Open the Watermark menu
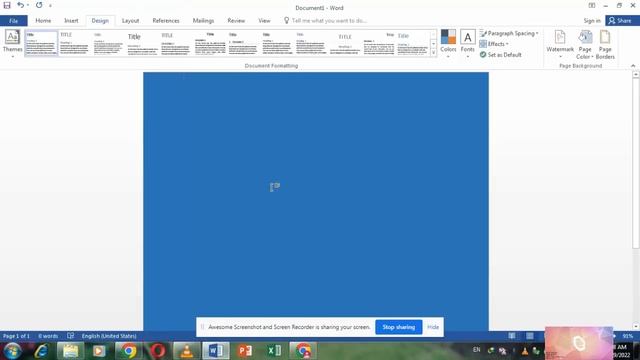The height and width of the screenshot is (360, 640). point(560,44)
